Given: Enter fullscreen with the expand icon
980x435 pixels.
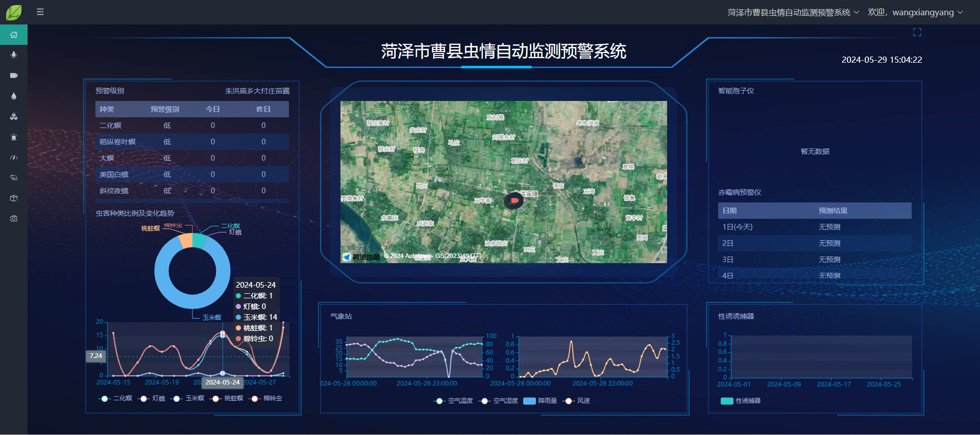Looking at the screenshot, I should (x=917, y=32).
